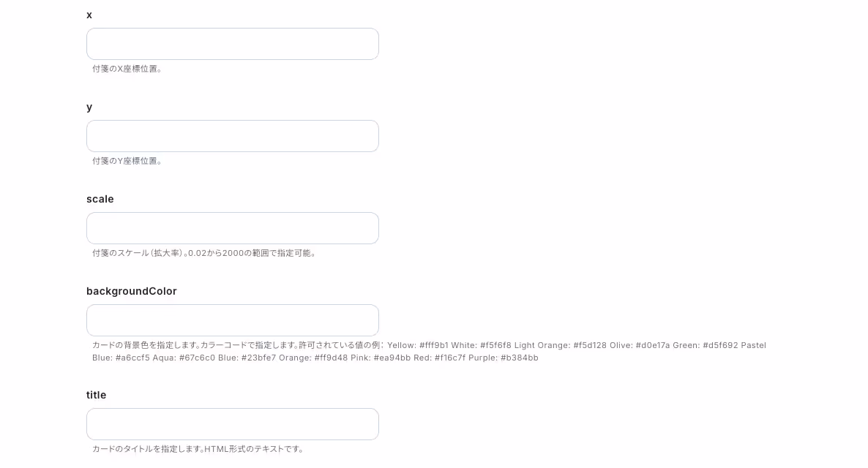Click the Green #d5f692 color code text

(x=706, y=345)
